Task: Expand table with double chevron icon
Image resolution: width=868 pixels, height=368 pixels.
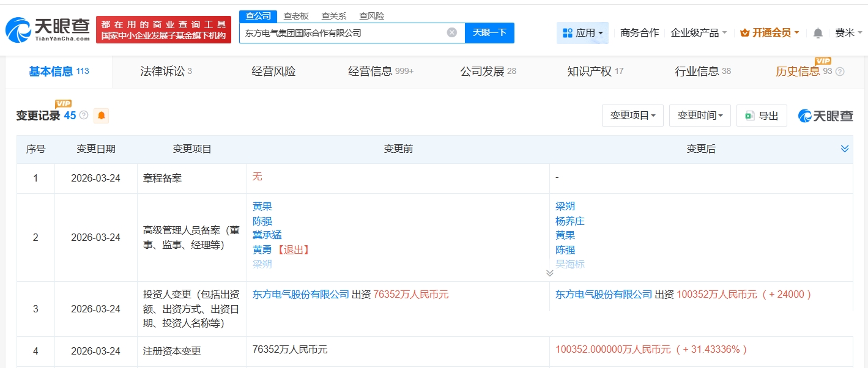Action: pyautogui.click(x=844, y=149)
